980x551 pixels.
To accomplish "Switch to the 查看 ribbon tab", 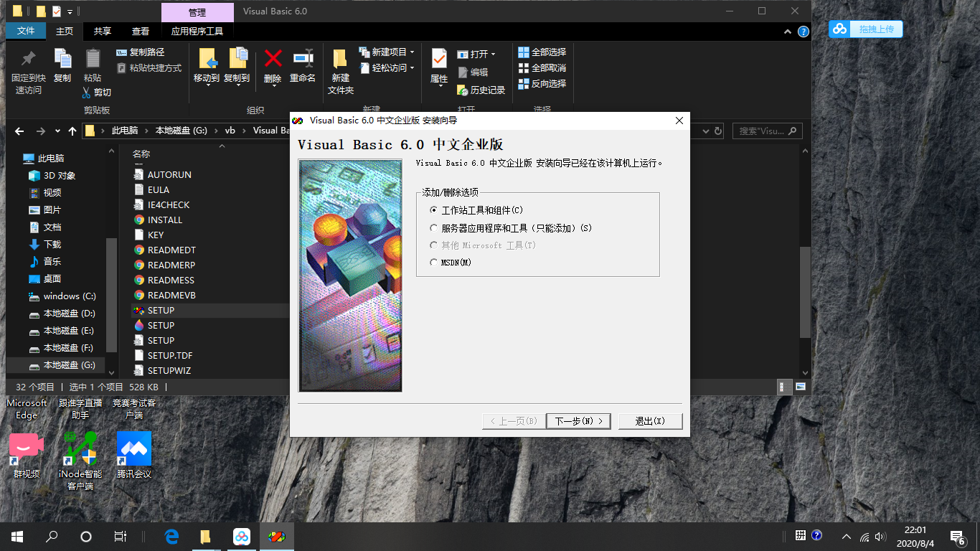I will (141, 31).
